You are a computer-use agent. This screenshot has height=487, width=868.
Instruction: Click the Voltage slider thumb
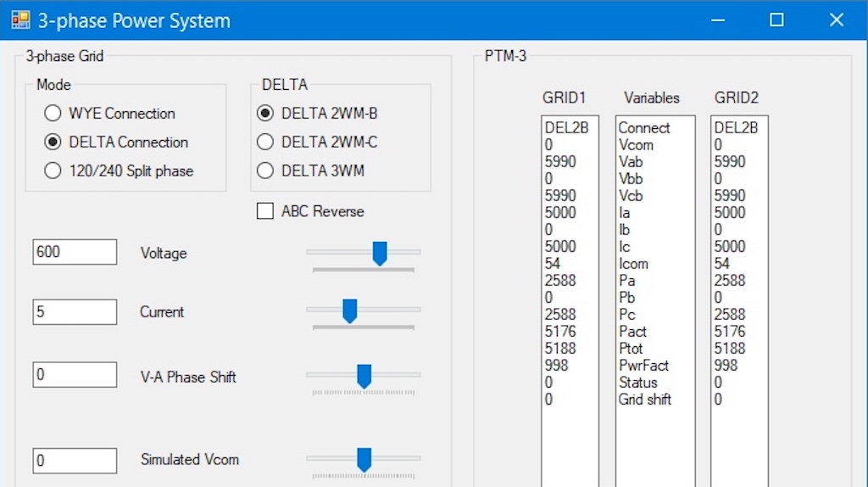tap(380, 253)
